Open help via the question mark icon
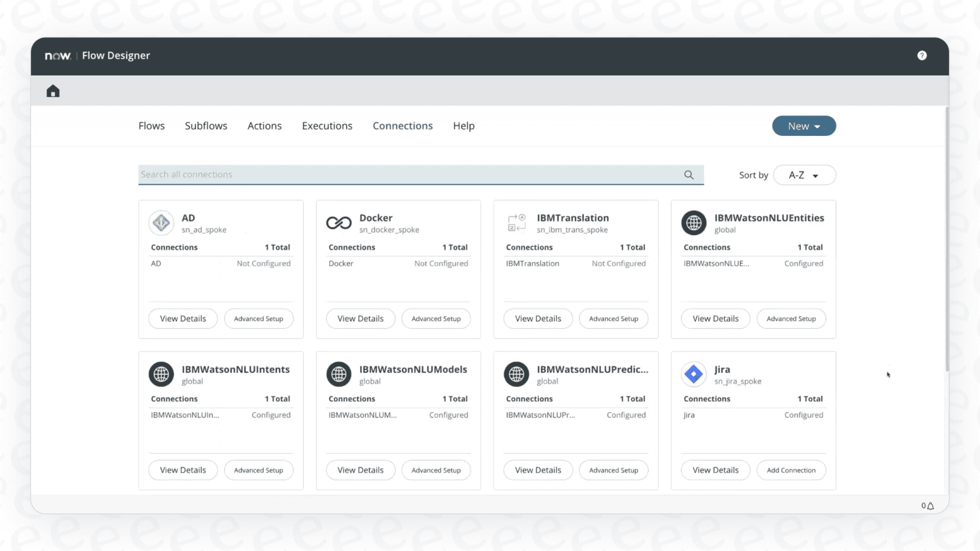 pos(922,55)
